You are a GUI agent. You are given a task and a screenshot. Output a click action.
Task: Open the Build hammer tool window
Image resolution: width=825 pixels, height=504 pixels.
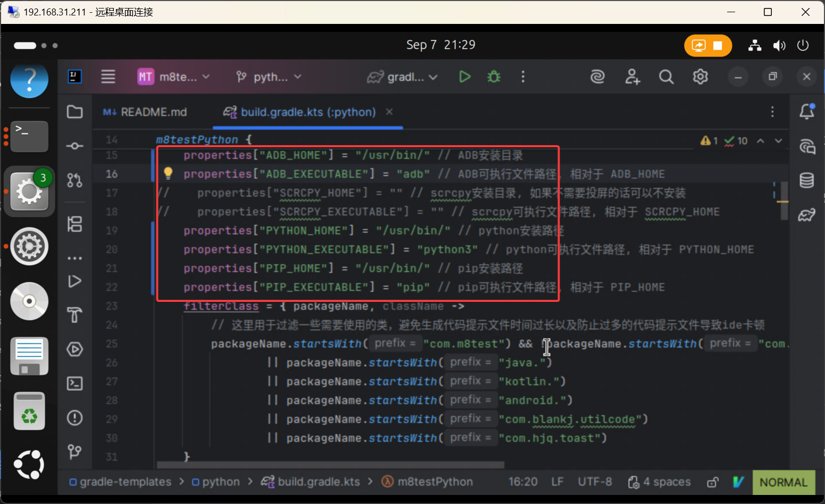click(x=74, y=315)
